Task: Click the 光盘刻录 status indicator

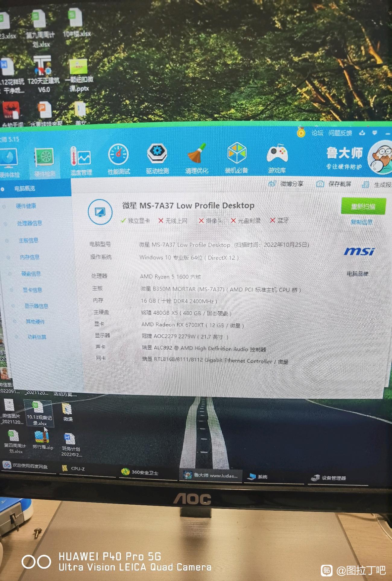Action: point(245,221)
